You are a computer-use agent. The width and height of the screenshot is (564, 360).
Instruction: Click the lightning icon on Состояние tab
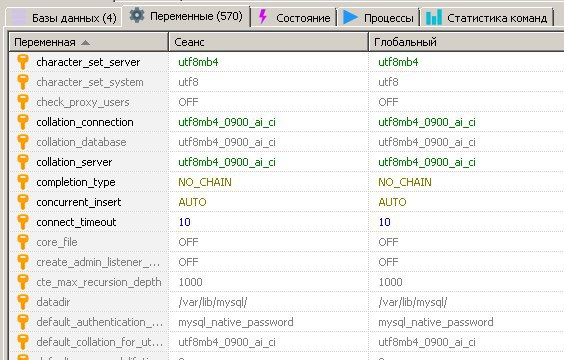[x=263, y=17]
